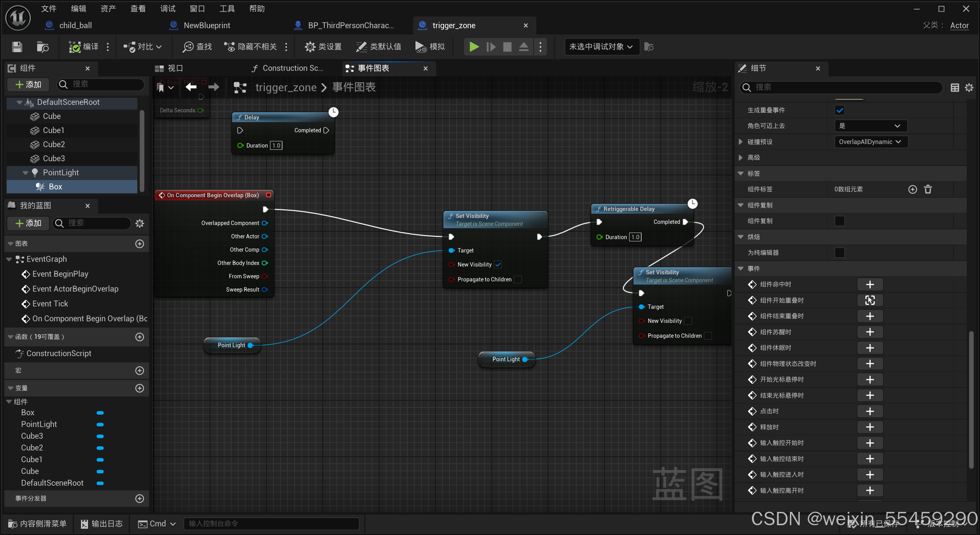Add On Component End Overlap event
The width and height of the screenshot is (980, 535).
pyautogui.click(x=870, y=316)
